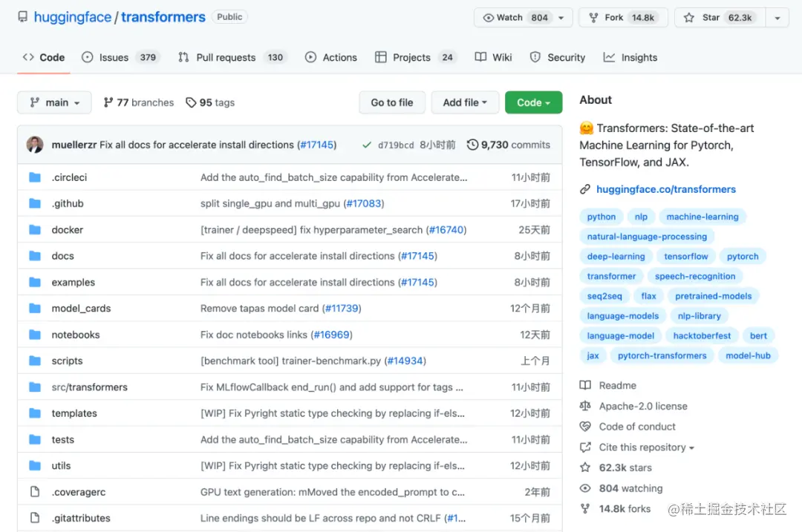802x532 pixels.
Task: Open the .circleci folder
Action: coord(69,177)
